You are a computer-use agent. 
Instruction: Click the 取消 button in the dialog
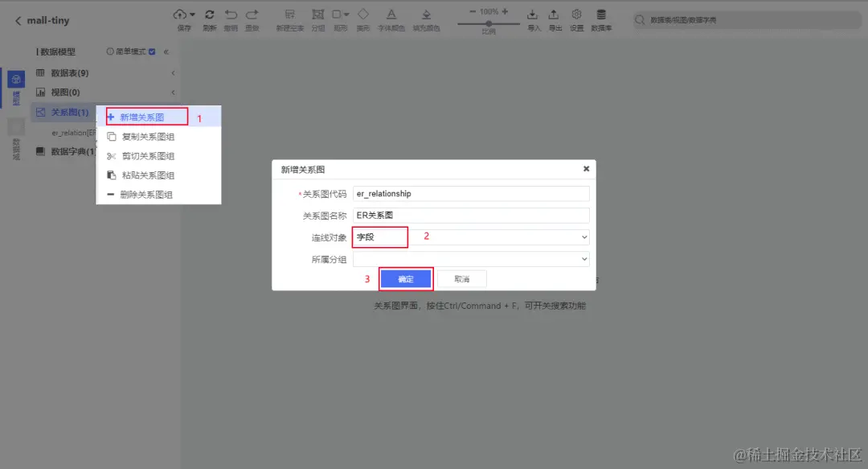click(x=462, y=278)
